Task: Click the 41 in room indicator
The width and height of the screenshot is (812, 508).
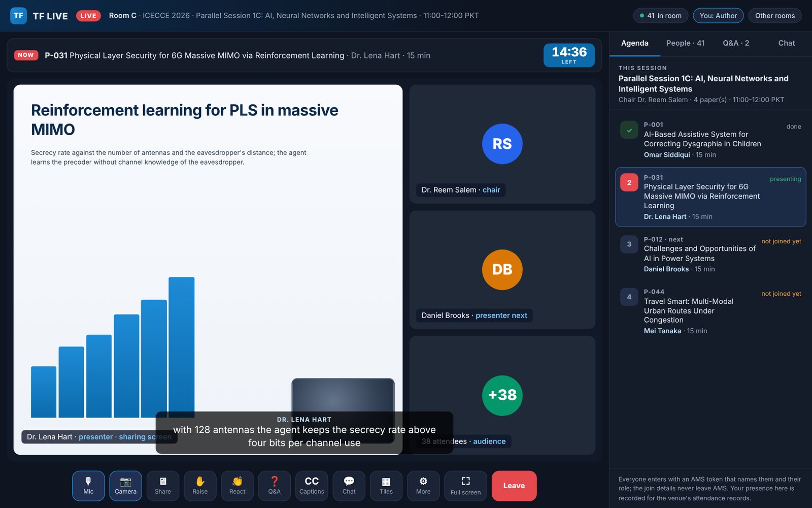Action: click(661, 16)
